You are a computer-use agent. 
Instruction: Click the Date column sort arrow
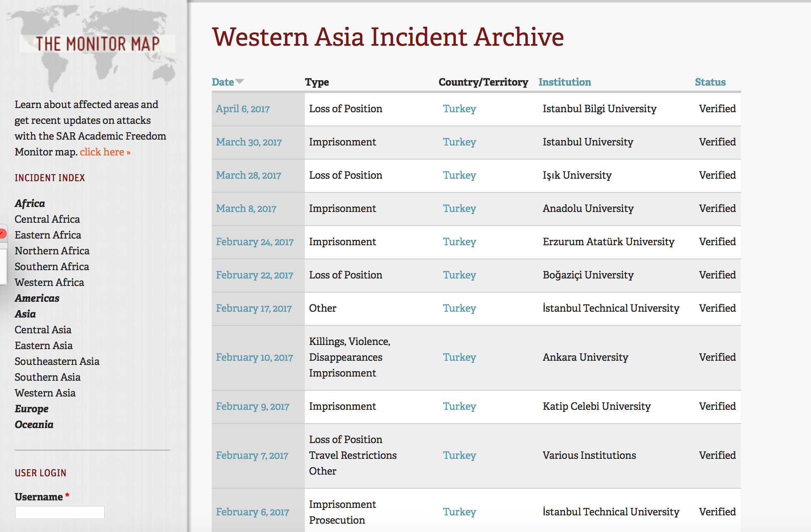[240, 81]
